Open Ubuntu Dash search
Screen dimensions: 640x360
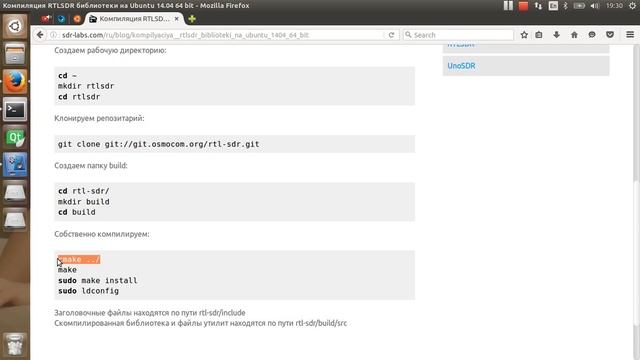pyautogui.click(x=15, y=27)
